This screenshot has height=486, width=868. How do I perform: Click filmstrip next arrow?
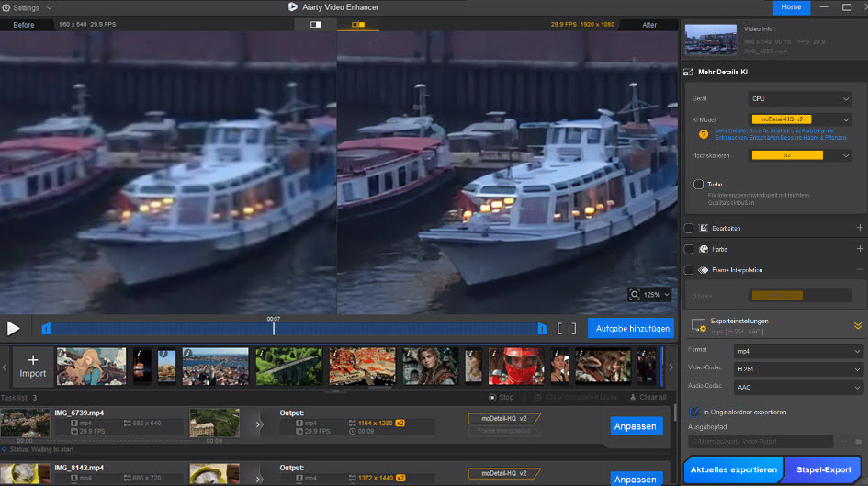[x=671, y=367]
